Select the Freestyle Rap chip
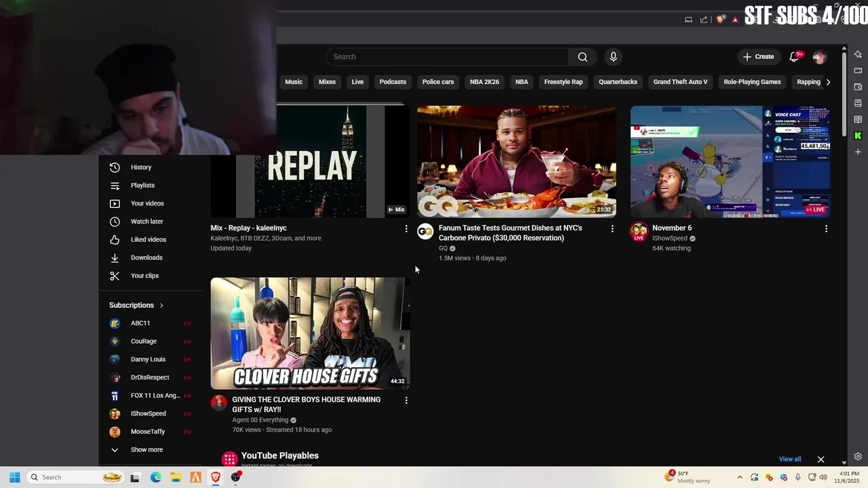The image size is (868, 488). [564, 82]
